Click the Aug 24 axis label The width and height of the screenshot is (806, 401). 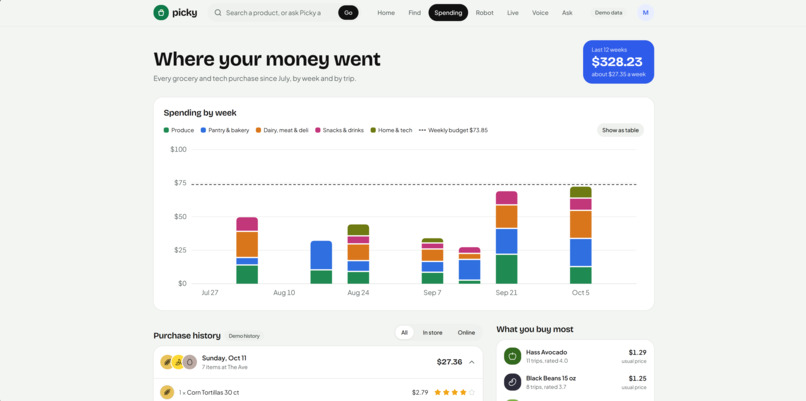point(358,293)
